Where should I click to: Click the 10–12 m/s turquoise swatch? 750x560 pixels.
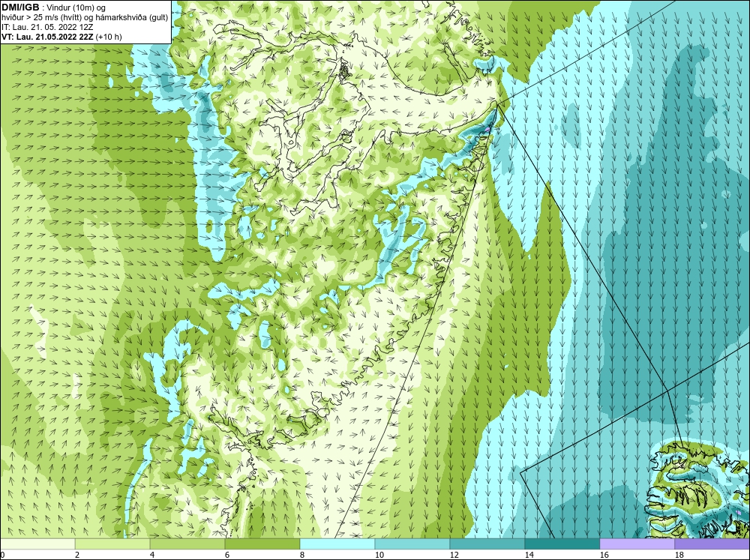point(412,544)
